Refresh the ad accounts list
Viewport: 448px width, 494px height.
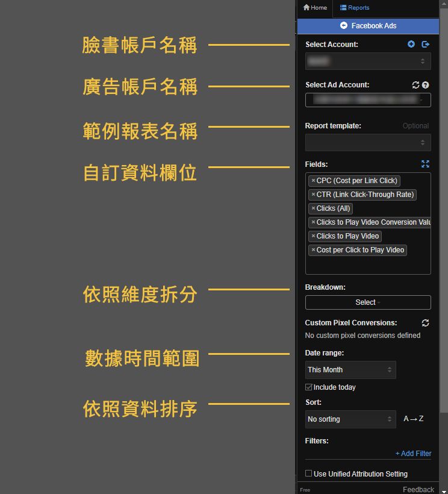click(x=415, y=85)
